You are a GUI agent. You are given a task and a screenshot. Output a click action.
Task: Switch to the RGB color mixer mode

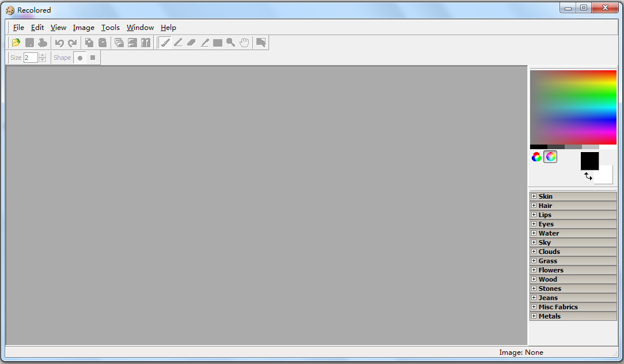536,157
